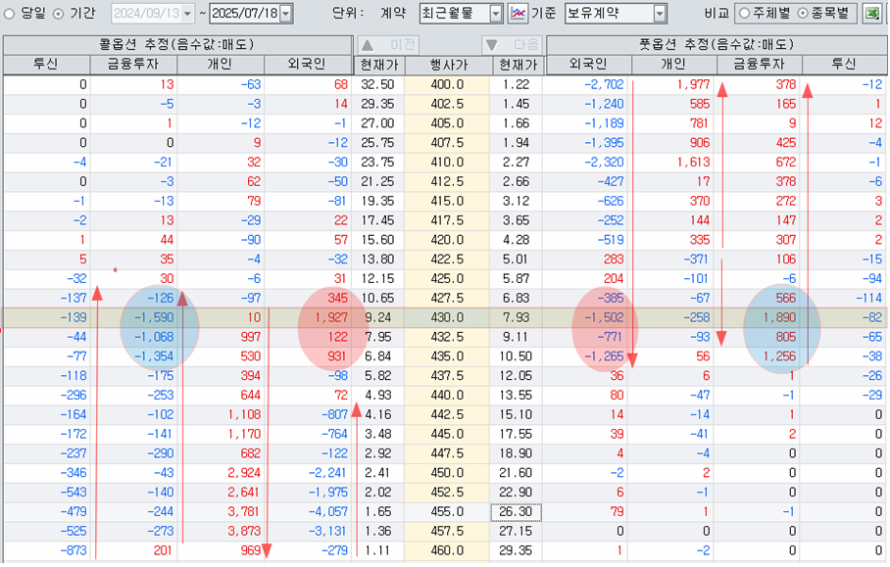Open the end date 2025/07/18 dropdown
This screenshot has height=567, width=890.
(286, 13)
